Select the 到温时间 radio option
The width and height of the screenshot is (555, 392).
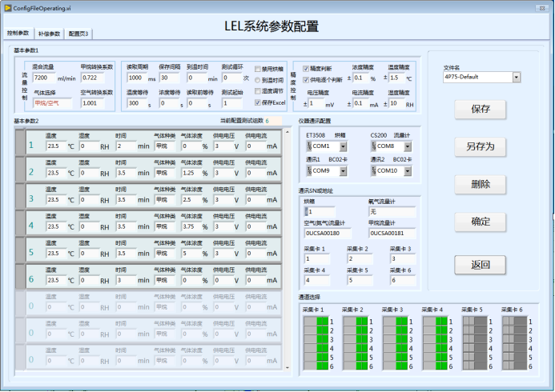click(x=258, y=80)
